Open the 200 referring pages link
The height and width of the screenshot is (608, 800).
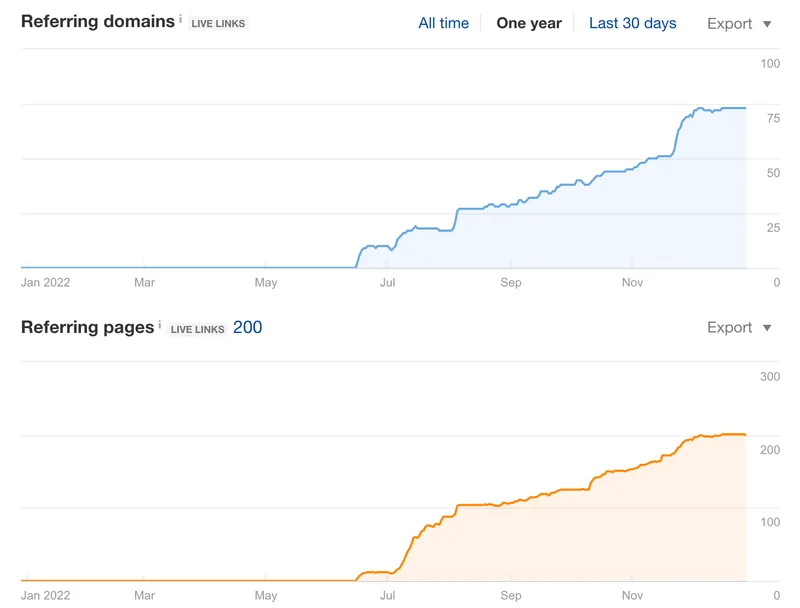coord(248,327)
